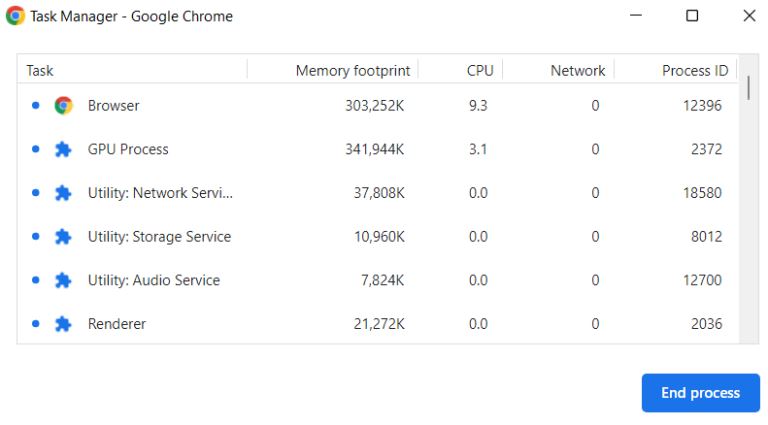
Task: Click the puzzle icon for Storage Service
Action: point(63,236)
